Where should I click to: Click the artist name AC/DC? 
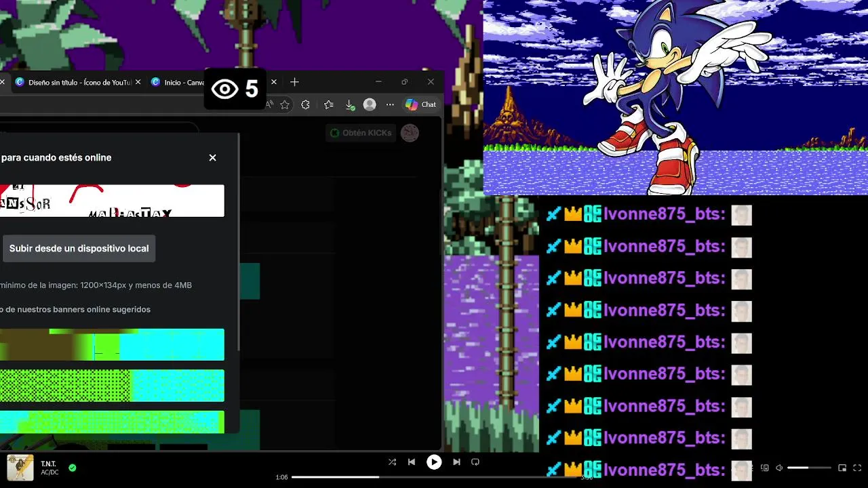[x=50, y=472]
